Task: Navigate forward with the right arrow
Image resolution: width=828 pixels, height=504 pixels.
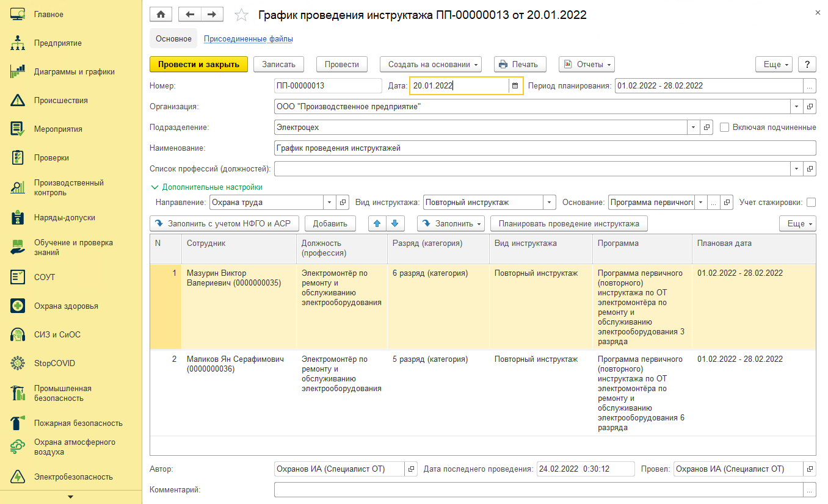Action: (212, 14)
